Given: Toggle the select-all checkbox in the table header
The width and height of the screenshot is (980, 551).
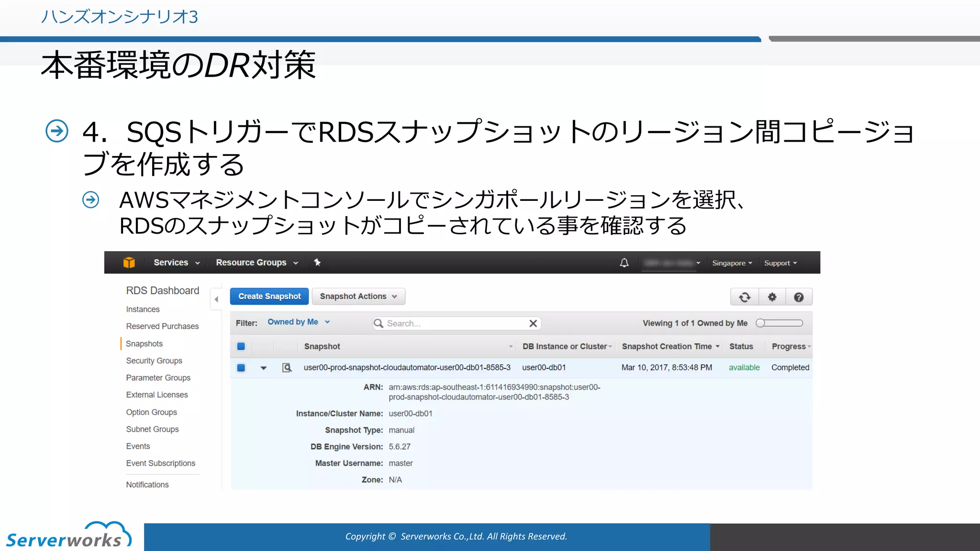Looking at the screenshot, I should (x=241, y=346).
